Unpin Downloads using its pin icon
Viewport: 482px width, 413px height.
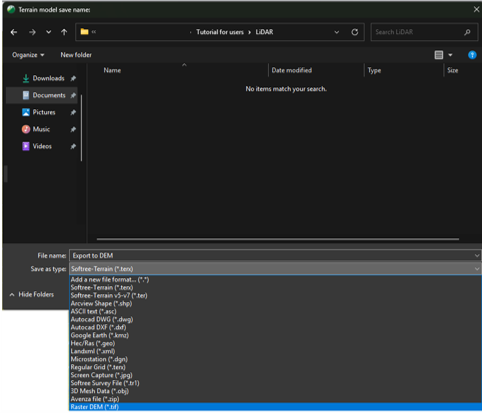tap(73, 79)
